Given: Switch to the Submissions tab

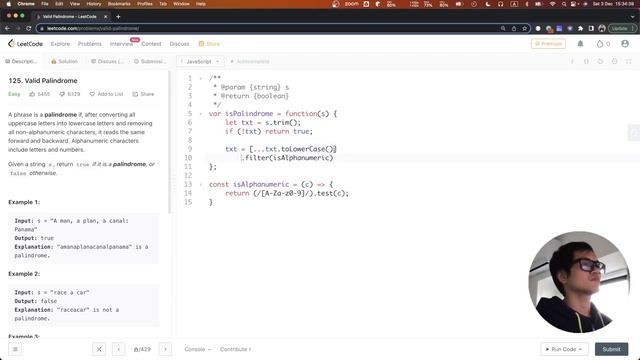Looking at the screenshot, I should (149, 61).
